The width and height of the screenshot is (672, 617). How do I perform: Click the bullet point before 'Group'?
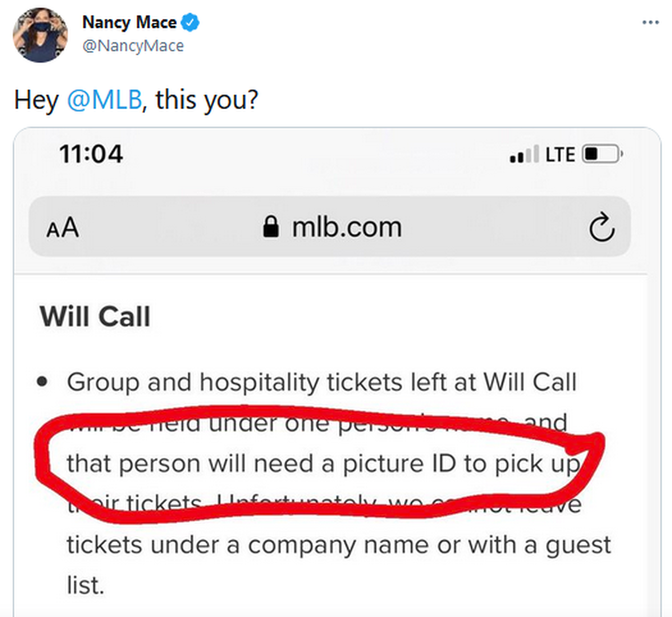(42, 382)
